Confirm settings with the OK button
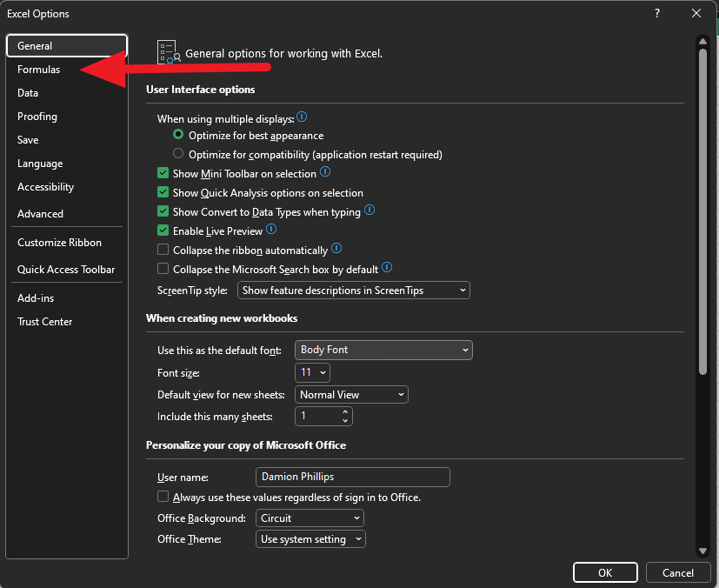The image size is (719, 588). tap(605, 572)
